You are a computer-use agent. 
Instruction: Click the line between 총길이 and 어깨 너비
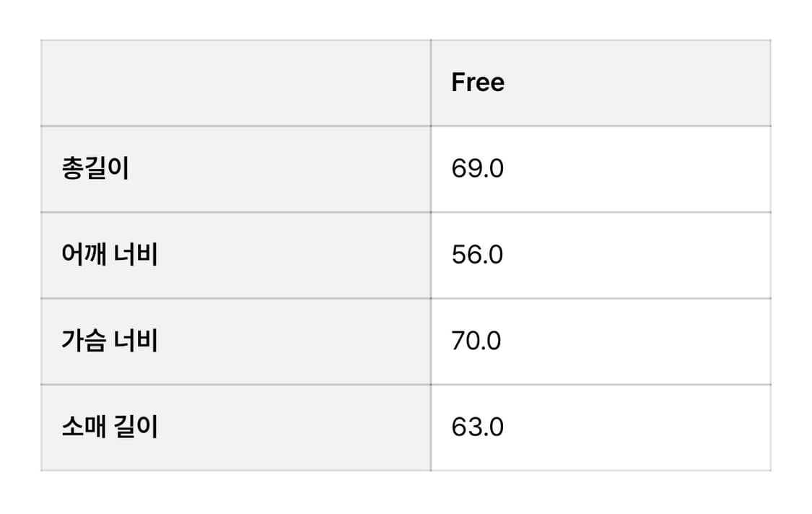pyautogui.click(x=235, y=212)
